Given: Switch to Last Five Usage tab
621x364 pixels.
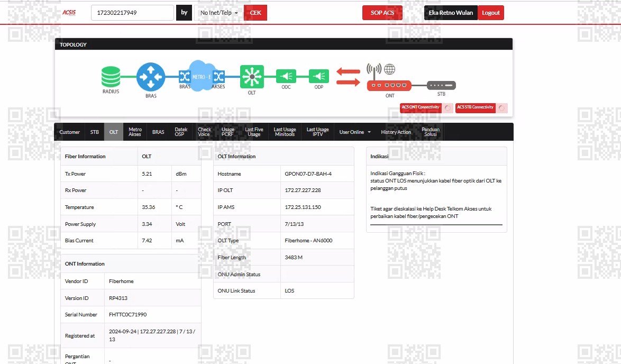Looking at the screenshot, I should coord(254,132).
